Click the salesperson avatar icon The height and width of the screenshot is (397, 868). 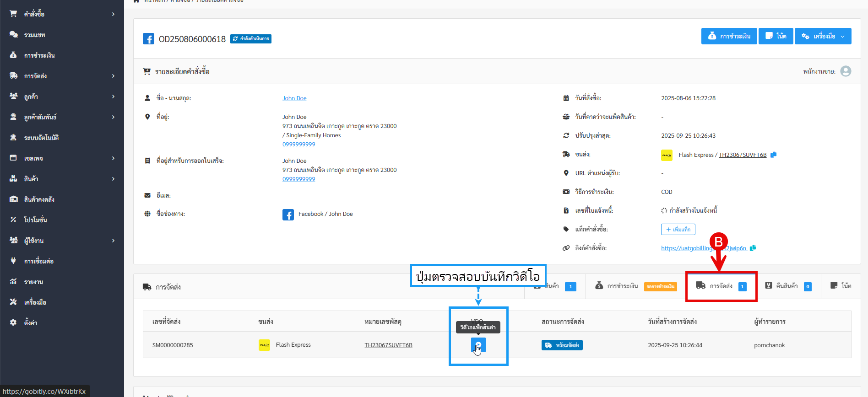pos(846,71)
